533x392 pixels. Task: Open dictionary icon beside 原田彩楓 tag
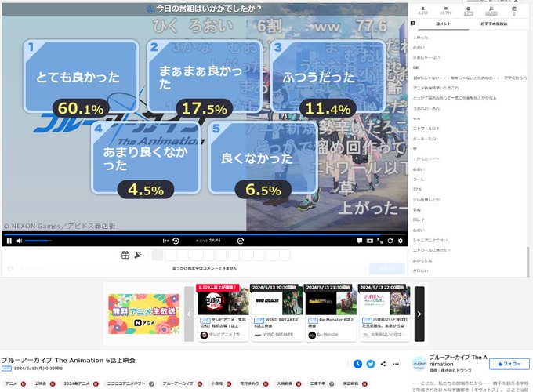364,384
